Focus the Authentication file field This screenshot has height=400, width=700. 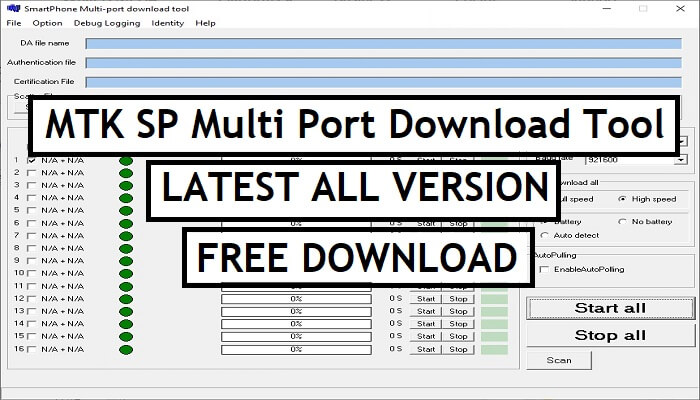click(383, 62)
